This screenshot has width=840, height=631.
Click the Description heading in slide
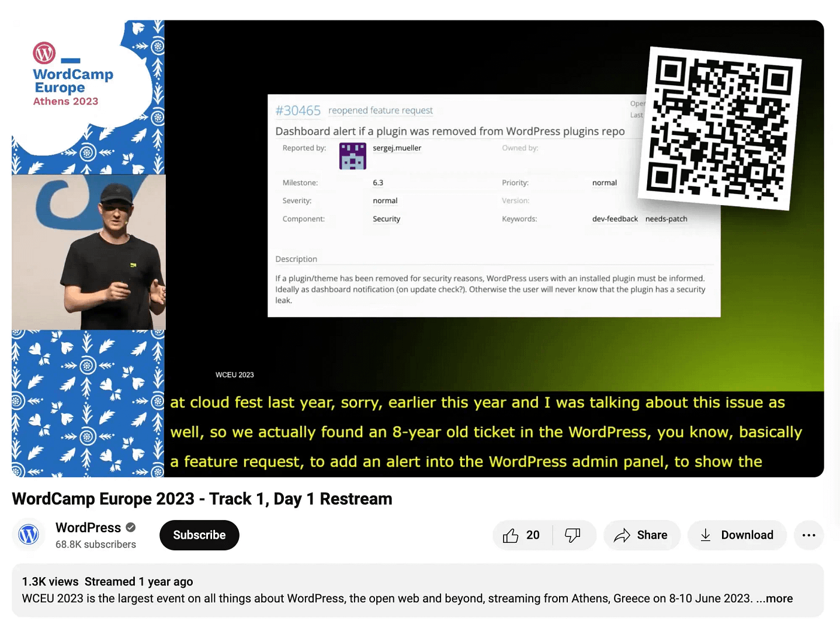tap(296, 259)
